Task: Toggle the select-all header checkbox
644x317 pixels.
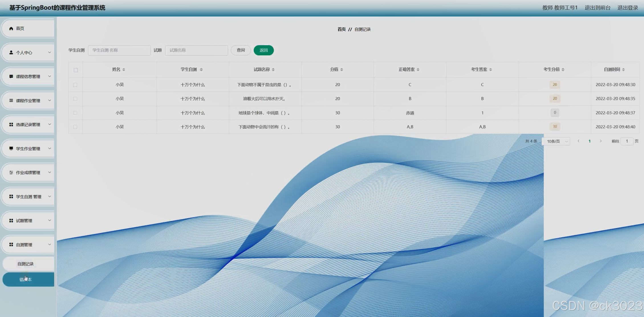Action: [x=76, y=70]
